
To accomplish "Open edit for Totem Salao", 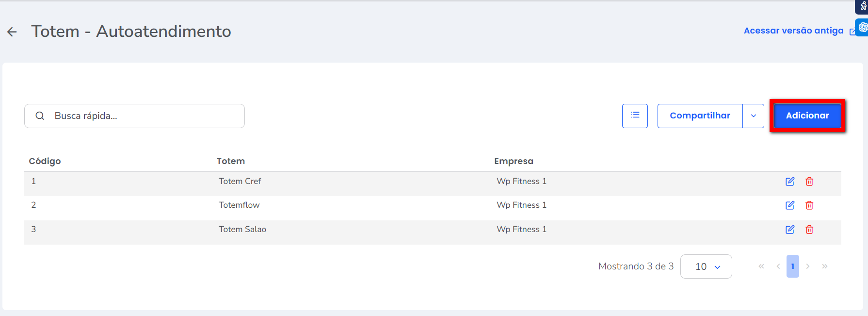I will point(790,230).
